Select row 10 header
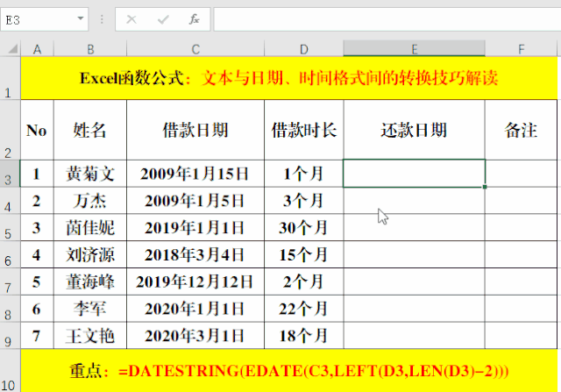561x392 pixels. (x=10, y=371)
